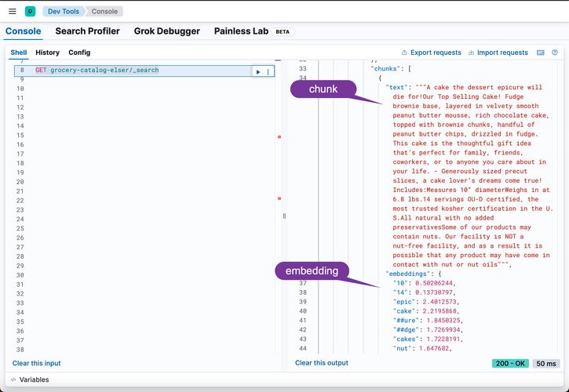Click the green D space avatar
Screen dimensions: 569x392
[30, 12]
